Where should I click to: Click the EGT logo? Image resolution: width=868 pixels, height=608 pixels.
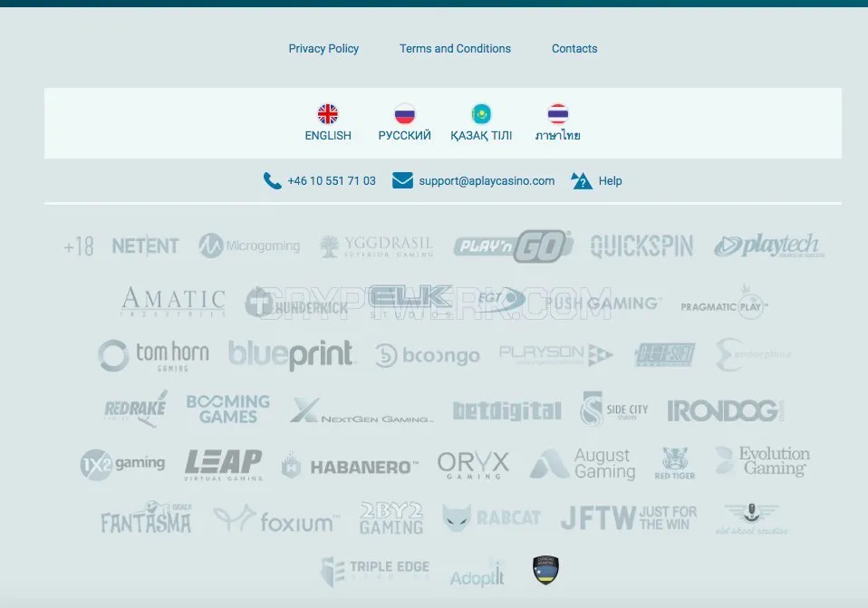[x=502, y=300]
